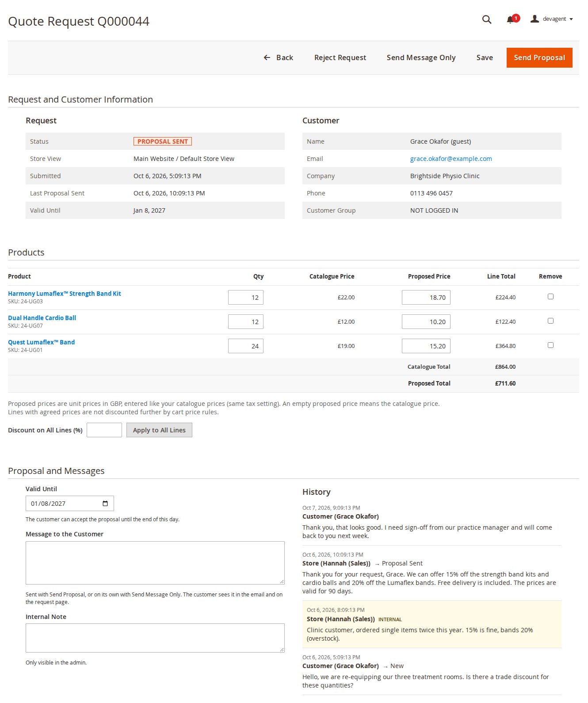
Task: Open Harmony Lumaflex Strength Band Kit product link
Action: pyautogui.click(x=65, y=294)
